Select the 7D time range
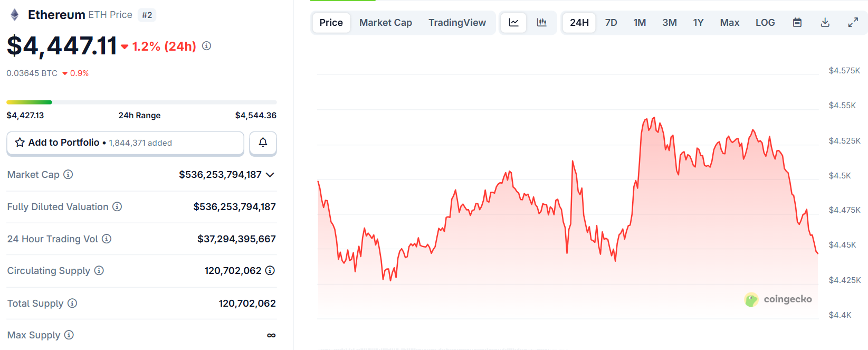868x350 pixels. (611, 23)
